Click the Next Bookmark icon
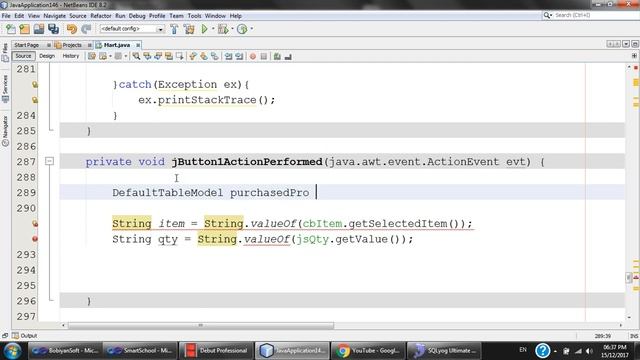 pyautogui.click(x=204, y=56)
